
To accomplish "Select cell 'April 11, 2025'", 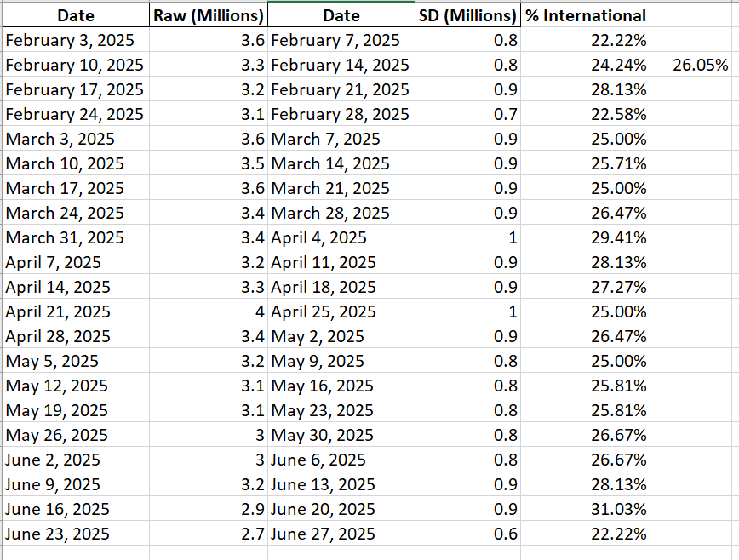I will coord(341,262).
